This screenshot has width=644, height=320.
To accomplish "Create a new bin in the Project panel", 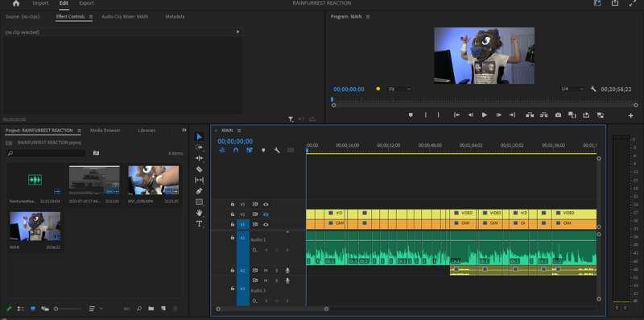I will coord(151,309).
